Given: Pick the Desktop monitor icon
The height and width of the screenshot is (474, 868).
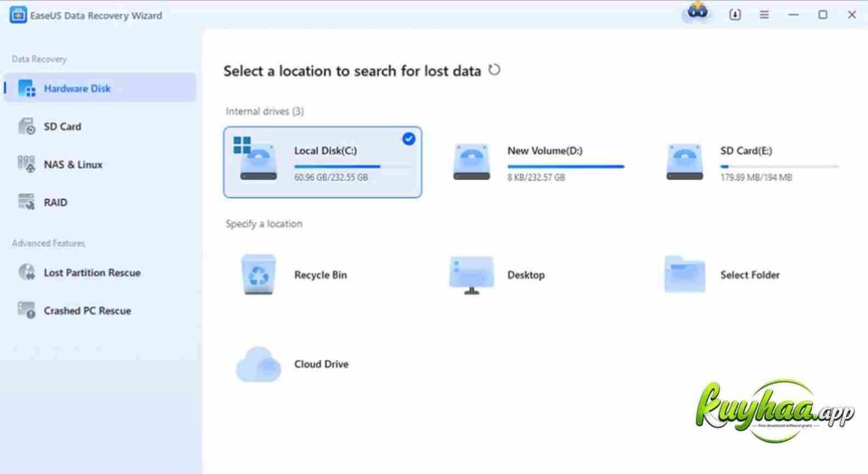Looking at the screenshot, I should point(471,275).
